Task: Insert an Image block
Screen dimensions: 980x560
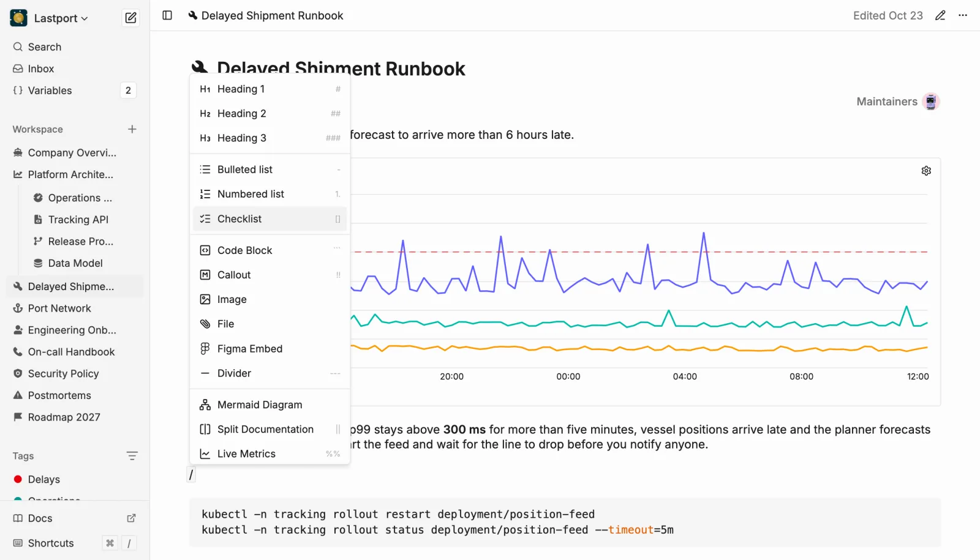Action: (269, 299)
